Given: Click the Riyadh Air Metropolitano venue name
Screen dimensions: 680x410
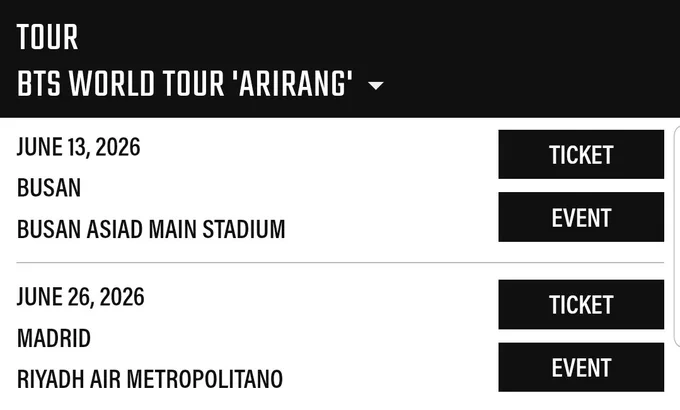Looking at the screenshot, I should tap(150, 379).
